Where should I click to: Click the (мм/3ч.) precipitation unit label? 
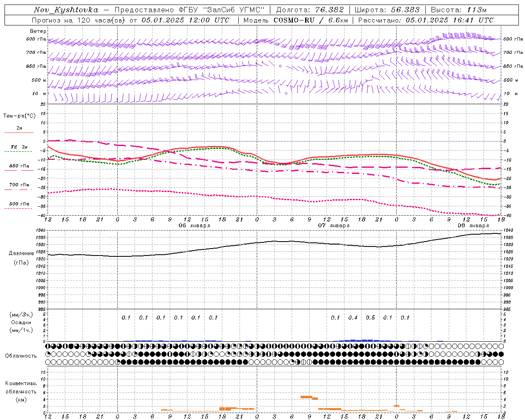tap(21, 315)
